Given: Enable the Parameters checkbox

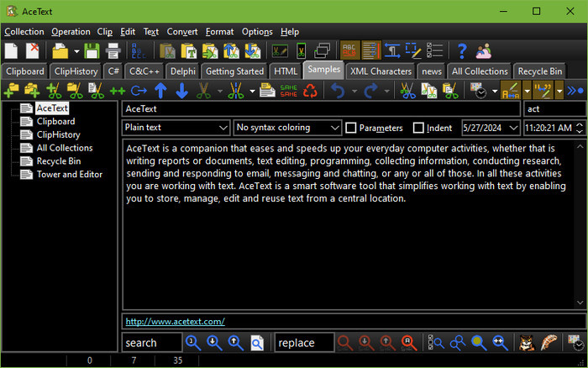Looking at the screenshot, I should point(350,128).
